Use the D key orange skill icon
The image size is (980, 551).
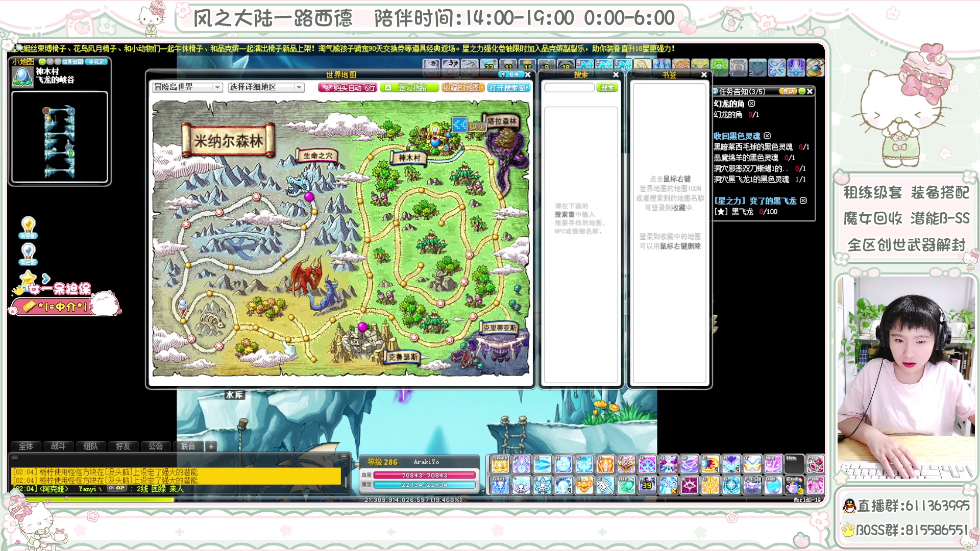(x=605, y=464)
